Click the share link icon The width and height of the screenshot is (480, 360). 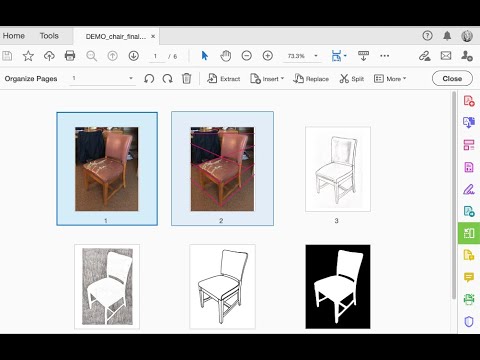tap(425, 56)
